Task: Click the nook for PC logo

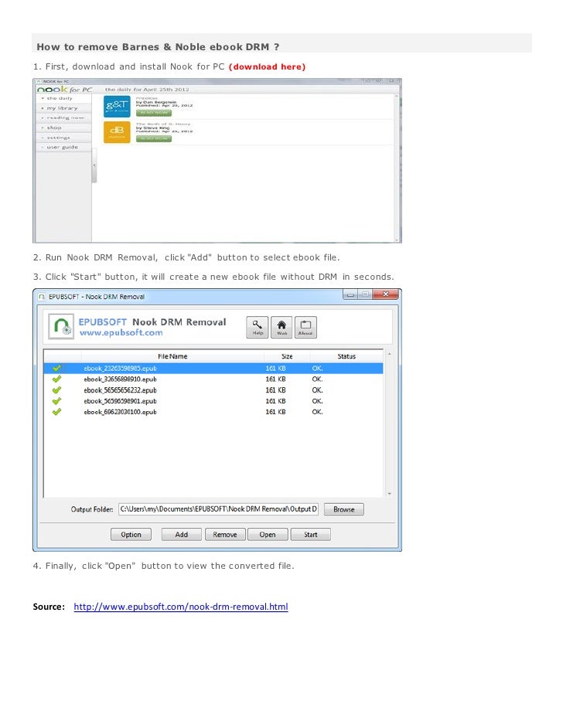Action: (64, 89)
